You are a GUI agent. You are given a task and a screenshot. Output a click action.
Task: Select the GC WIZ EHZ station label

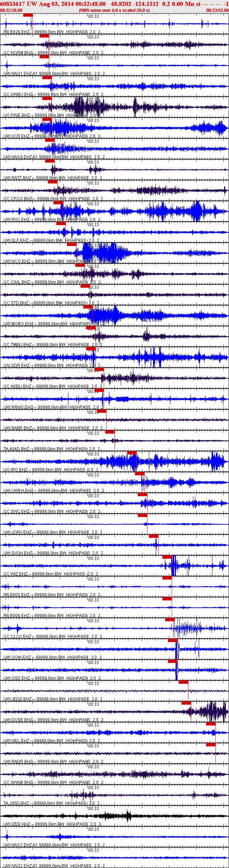pos(51,574)
